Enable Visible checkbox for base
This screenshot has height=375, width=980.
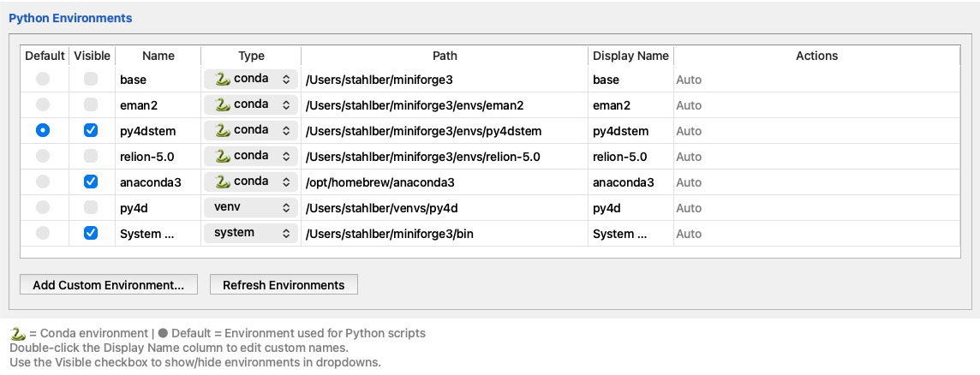91,79
